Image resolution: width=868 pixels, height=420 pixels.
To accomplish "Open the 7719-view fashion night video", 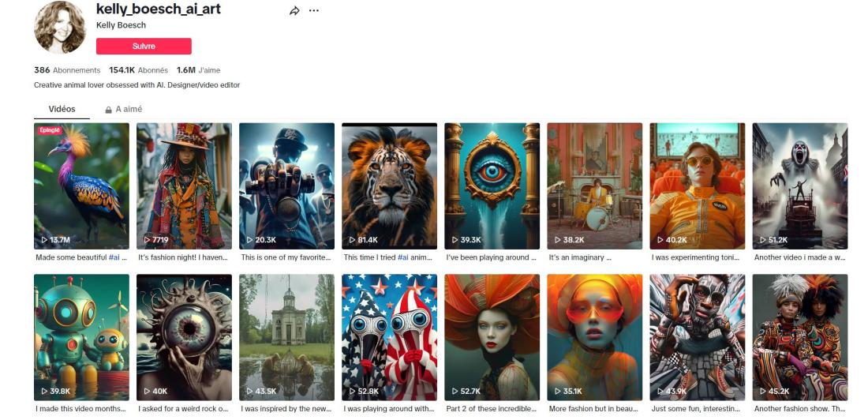I will pos(185,186).
